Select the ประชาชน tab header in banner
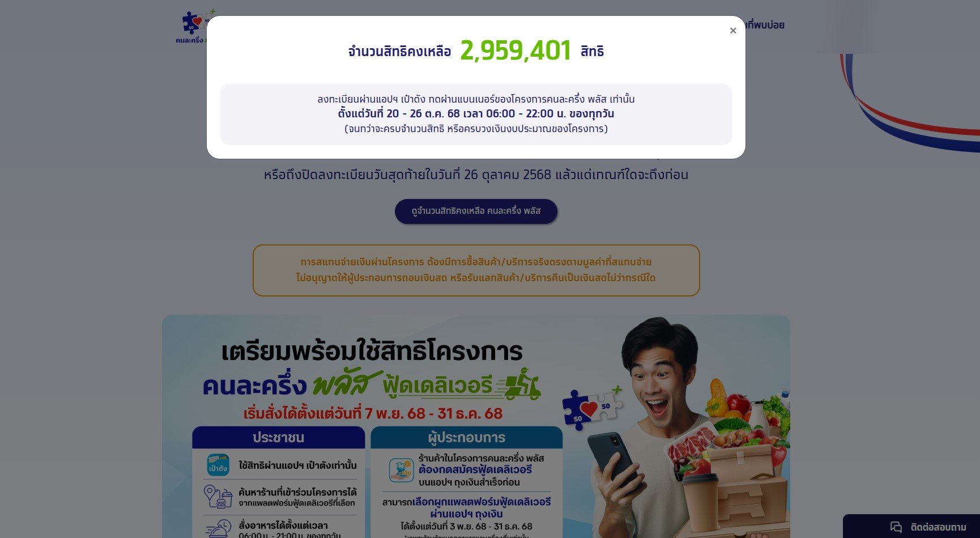 pos(278,438)
